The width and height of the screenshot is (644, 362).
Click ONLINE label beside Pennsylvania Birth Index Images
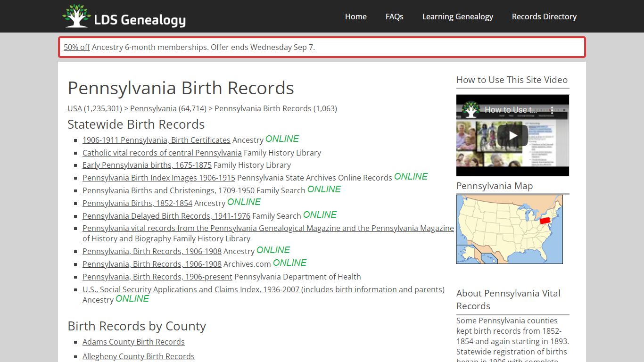(x=411, y=177)
